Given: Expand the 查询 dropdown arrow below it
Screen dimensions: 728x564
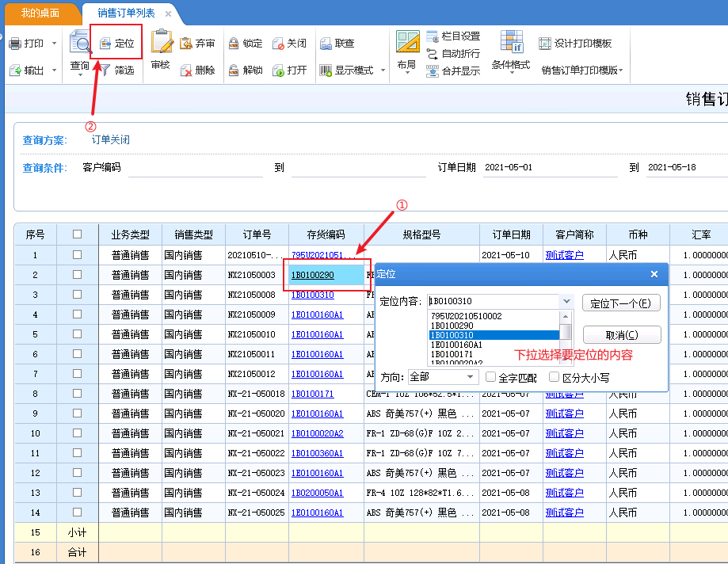Looking at the screenshot, I should 80,74.
